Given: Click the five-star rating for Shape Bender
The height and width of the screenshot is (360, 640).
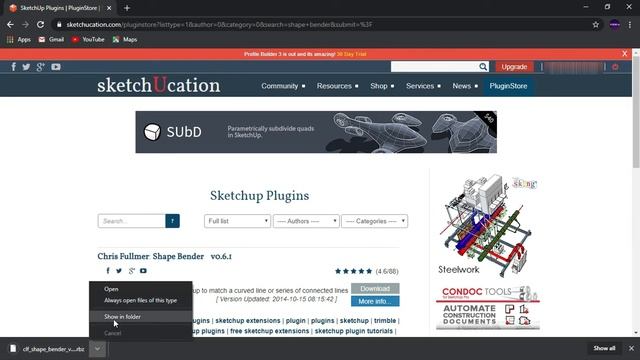Looking at the screenshot, I should pos(353,271).
